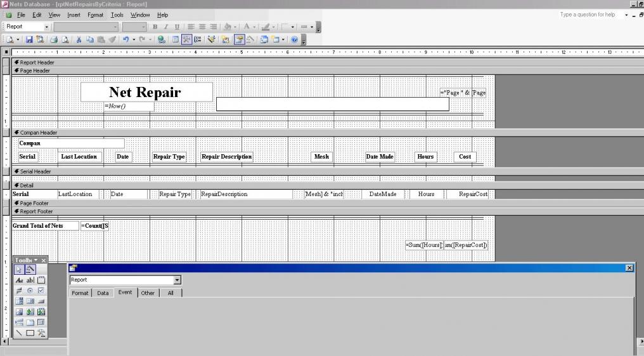Viewport: 644px width, 356px height.
Task: Select the Text Box tool in Toolbox
Action: point(30,280)
